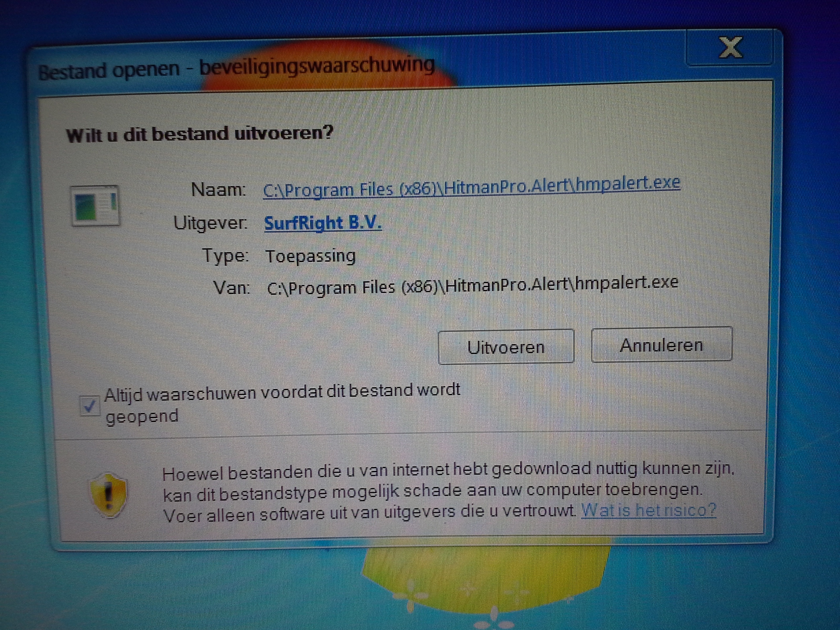Screen dimensions: 840x630
Task: Select the 'Toepassing' type value text
Action: coord(310,256)
